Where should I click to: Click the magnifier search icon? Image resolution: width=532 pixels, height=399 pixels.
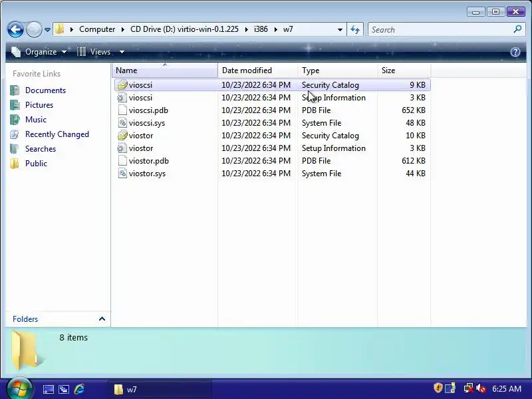coord(517,29)
